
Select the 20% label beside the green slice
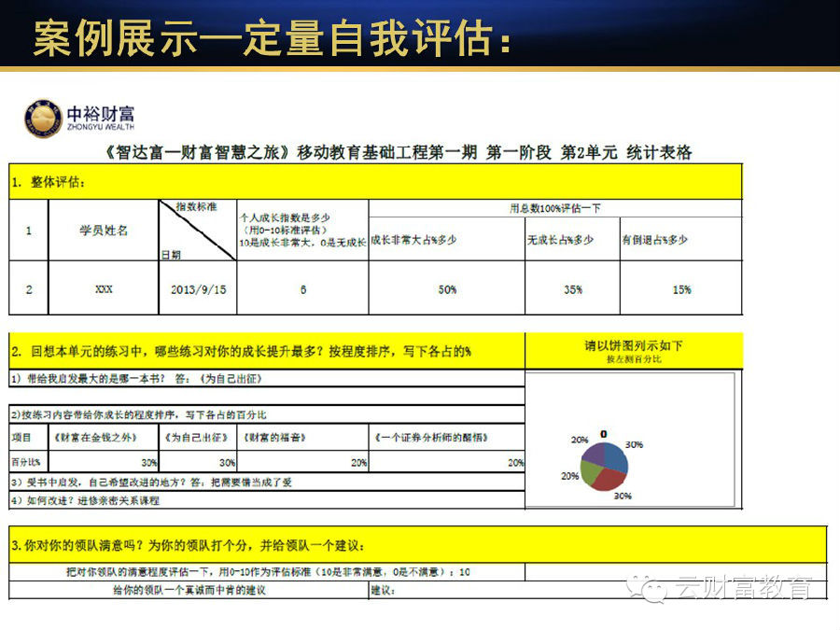tap(569, 476)
